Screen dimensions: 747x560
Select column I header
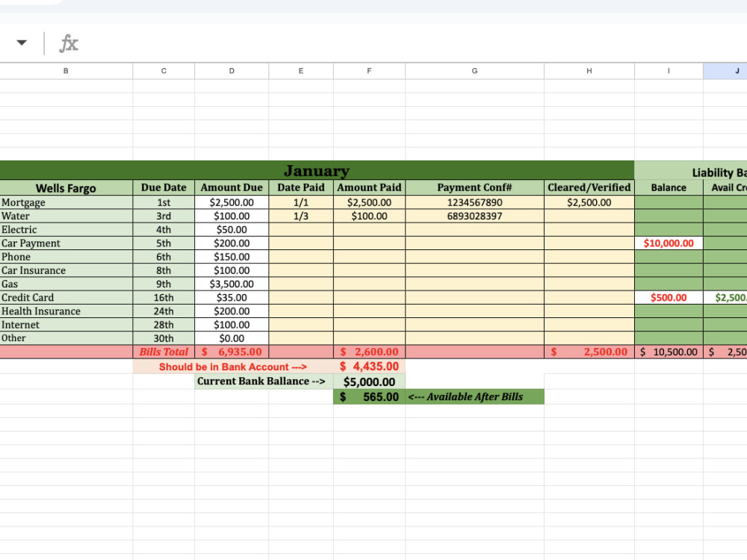tap(669, 71)
